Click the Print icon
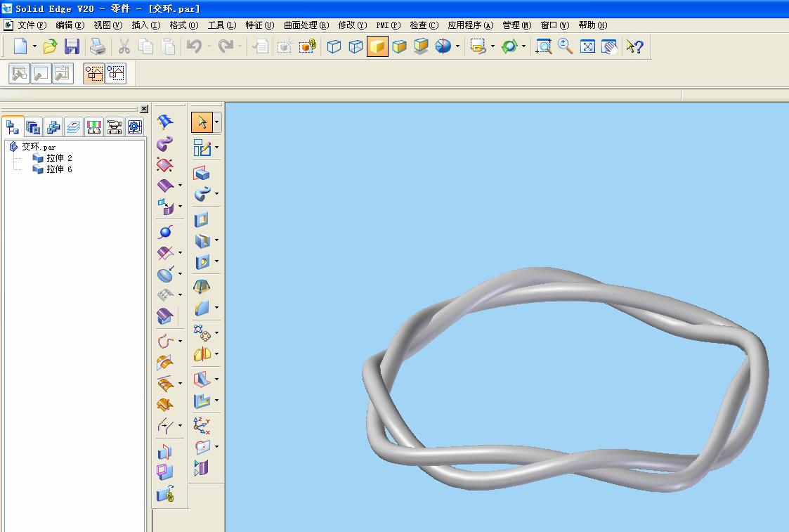This screenshot has height=532, width=789. click(x=97, y=46)
